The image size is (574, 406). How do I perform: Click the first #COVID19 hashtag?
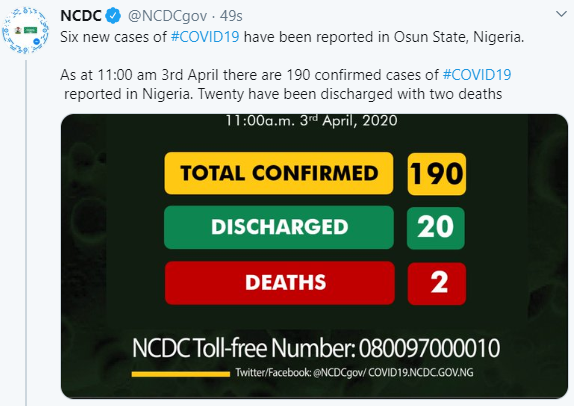tap(205, 37)
